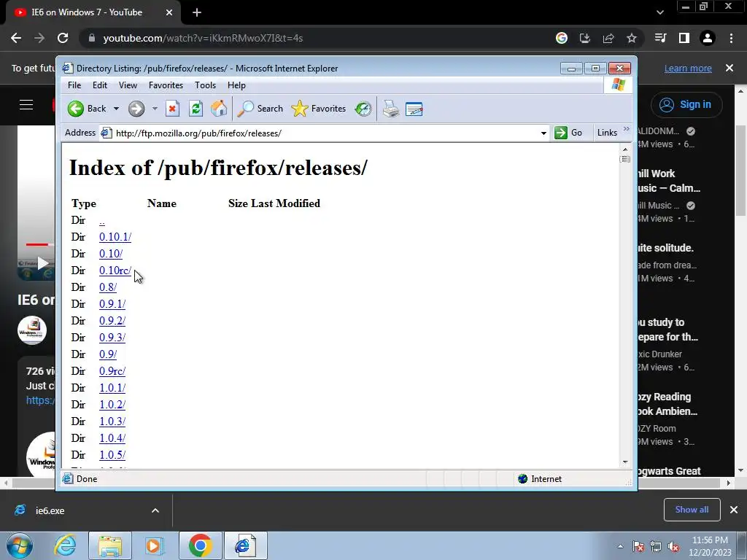The image size is (747, 560).
Task: Open the IE Search pane
Action: (260, 109)
